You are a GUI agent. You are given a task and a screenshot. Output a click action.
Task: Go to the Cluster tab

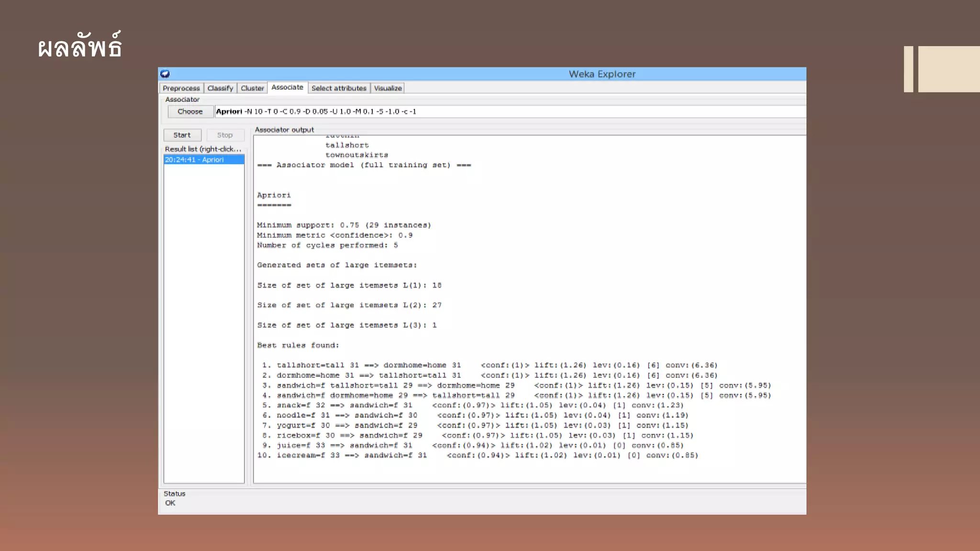(252, 88)
